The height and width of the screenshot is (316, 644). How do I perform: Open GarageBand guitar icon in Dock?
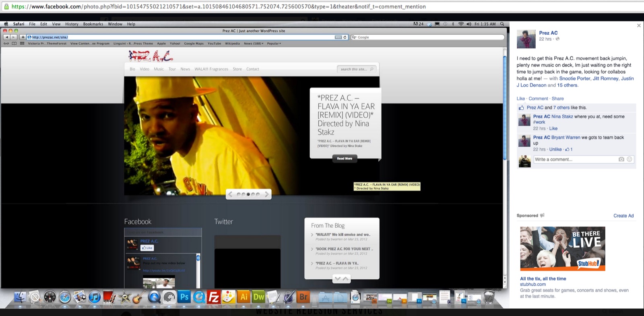tap(139, 297)
